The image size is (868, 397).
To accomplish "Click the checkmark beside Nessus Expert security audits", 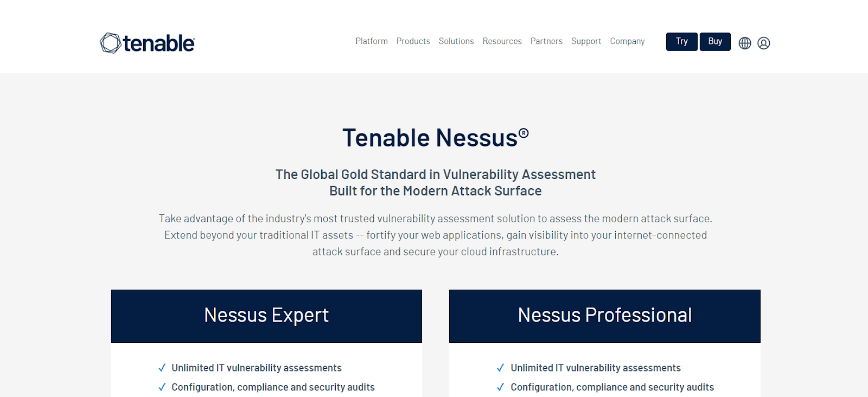I will [162, 387].
